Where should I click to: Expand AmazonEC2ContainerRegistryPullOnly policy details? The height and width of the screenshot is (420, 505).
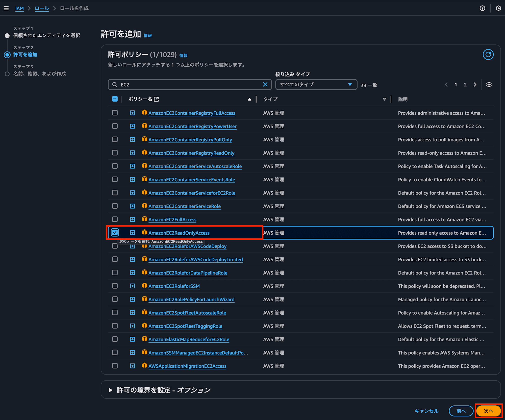[132, 139]
